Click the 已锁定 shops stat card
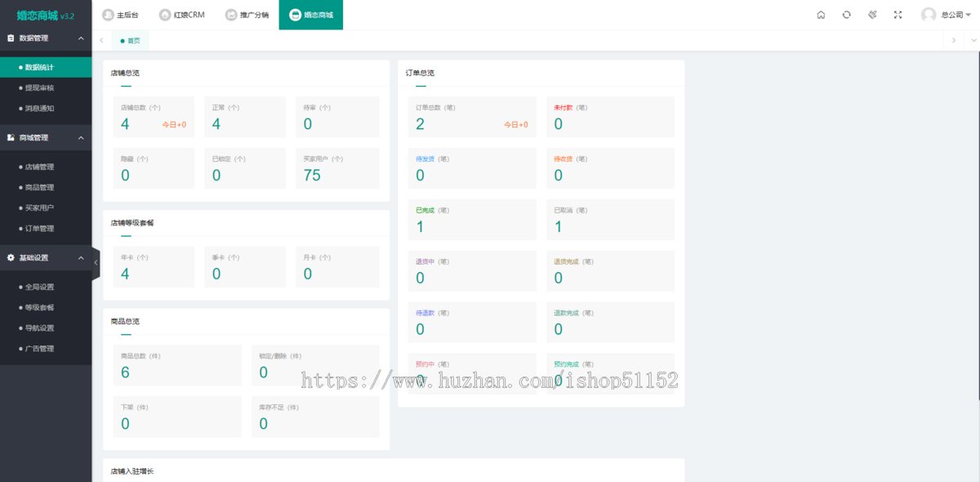The image size is (980, 482). 245,168
